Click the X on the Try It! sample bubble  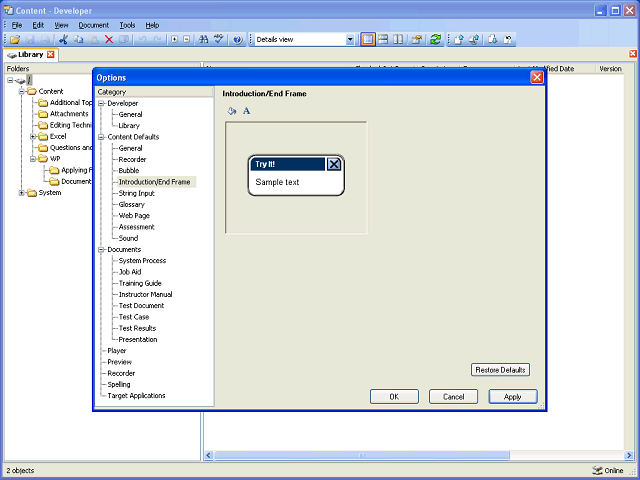(x=334, y=164)
